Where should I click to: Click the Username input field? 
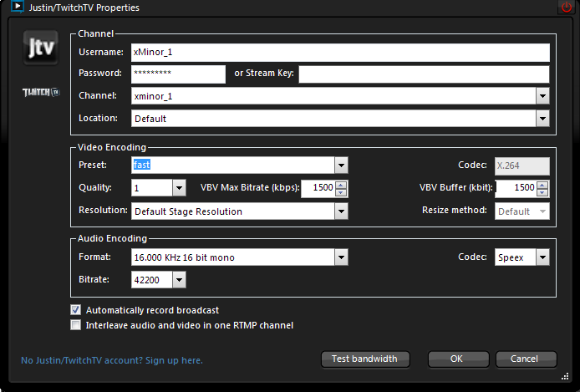pyautogui.click(x=340, y=53)
